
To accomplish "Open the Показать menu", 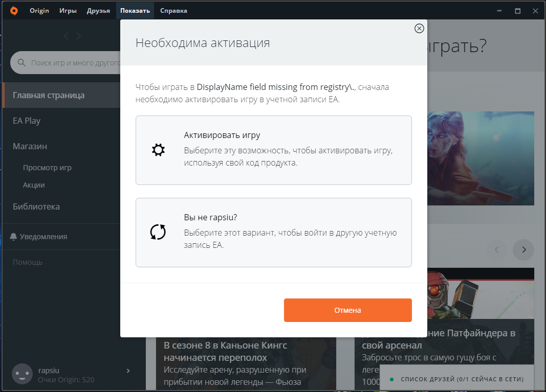I will coord(135,11).
